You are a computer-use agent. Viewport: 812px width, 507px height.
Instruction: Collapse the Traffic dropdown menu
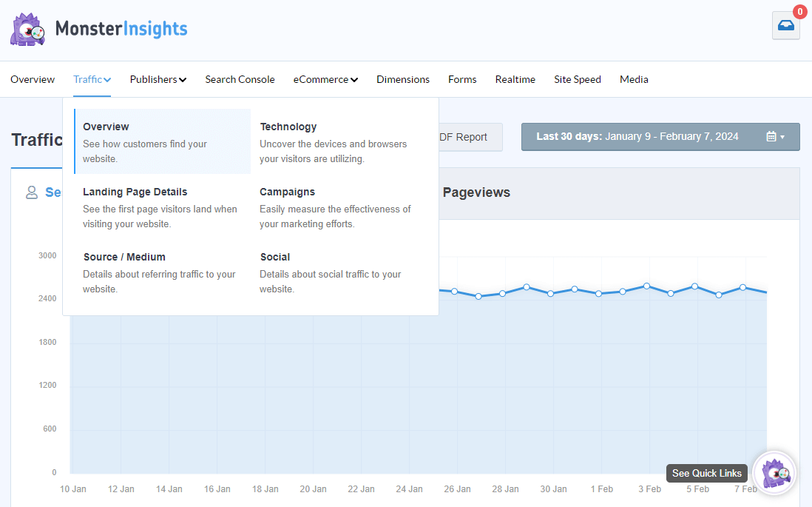click(x=92, y=79)
